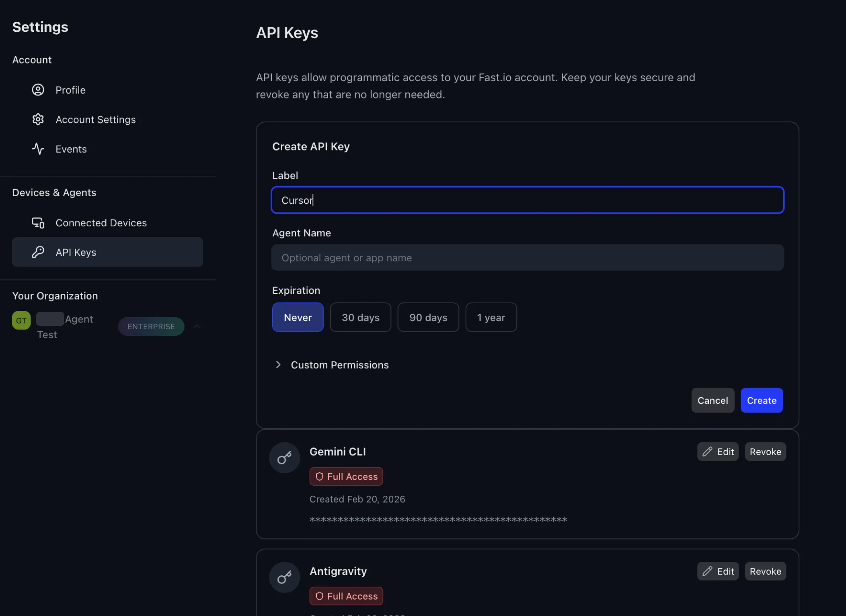Navigate to Account Settings in sidebar
This screenshot has height=616, width=846.
point(95,119)
